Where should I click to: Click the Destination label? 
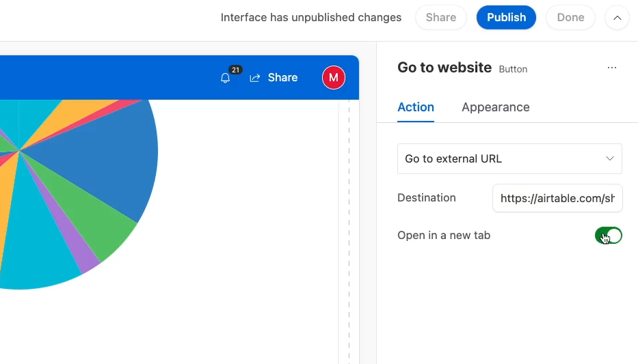click(x=427, y=198)
